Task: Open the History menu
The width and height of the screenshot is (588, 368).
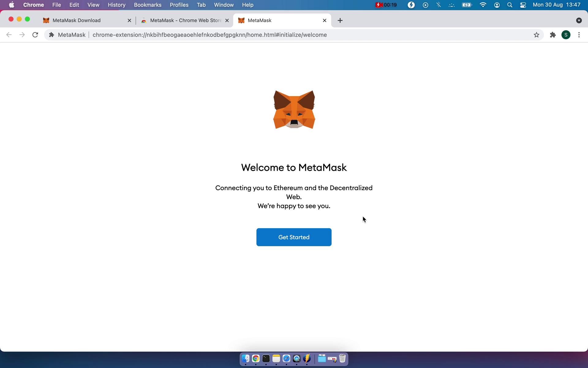Action: point(116,5)
